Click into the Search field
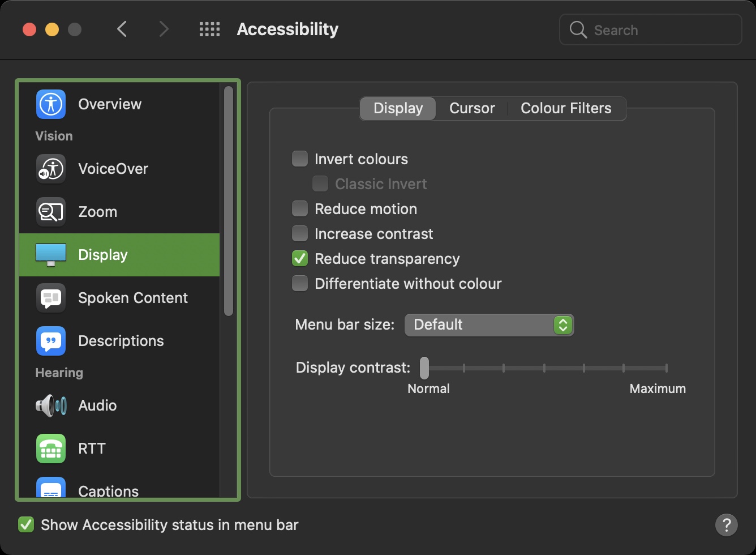 656,30
